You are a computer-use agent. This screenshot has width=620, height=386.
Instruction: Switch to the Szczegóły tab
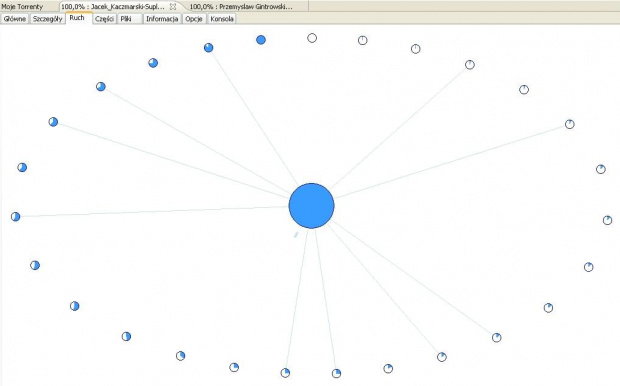pos(47,19)
